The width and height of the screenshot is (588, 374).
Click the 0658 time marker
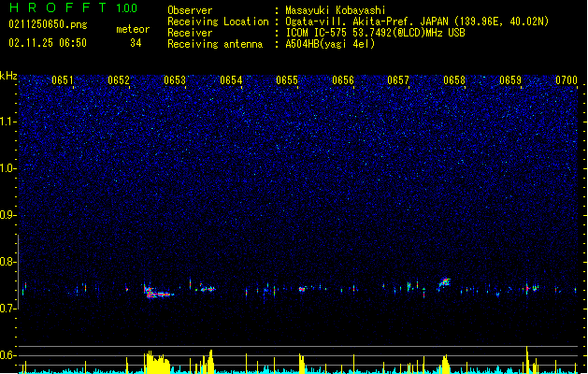pos(454,80)
